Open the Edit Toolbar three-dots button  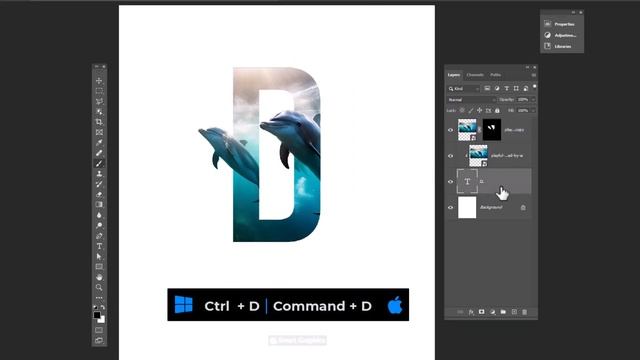(x=99, y=298)
